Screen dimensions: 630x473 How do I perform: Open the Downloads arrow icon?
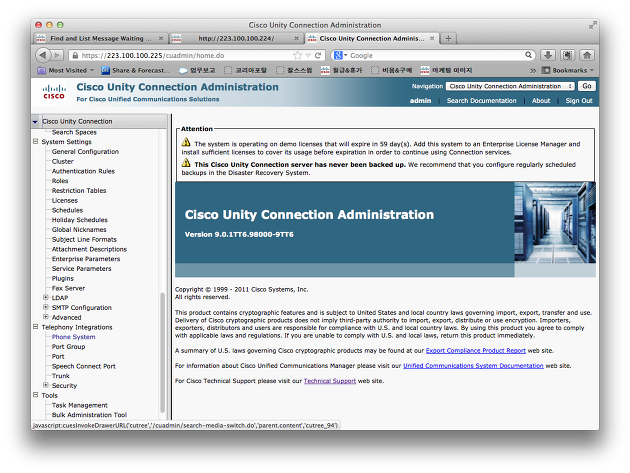click(548, 55)
